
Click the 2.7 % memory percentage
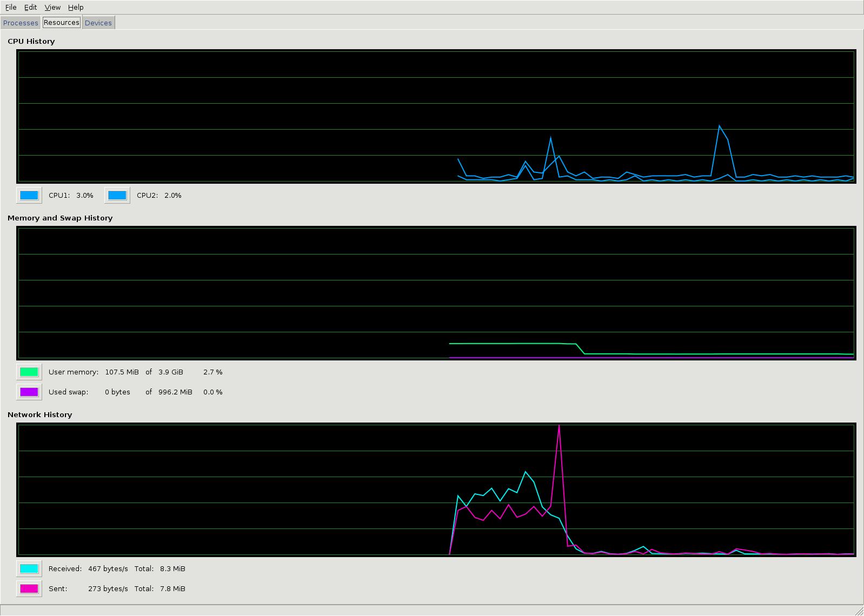[x=213, y=372]
